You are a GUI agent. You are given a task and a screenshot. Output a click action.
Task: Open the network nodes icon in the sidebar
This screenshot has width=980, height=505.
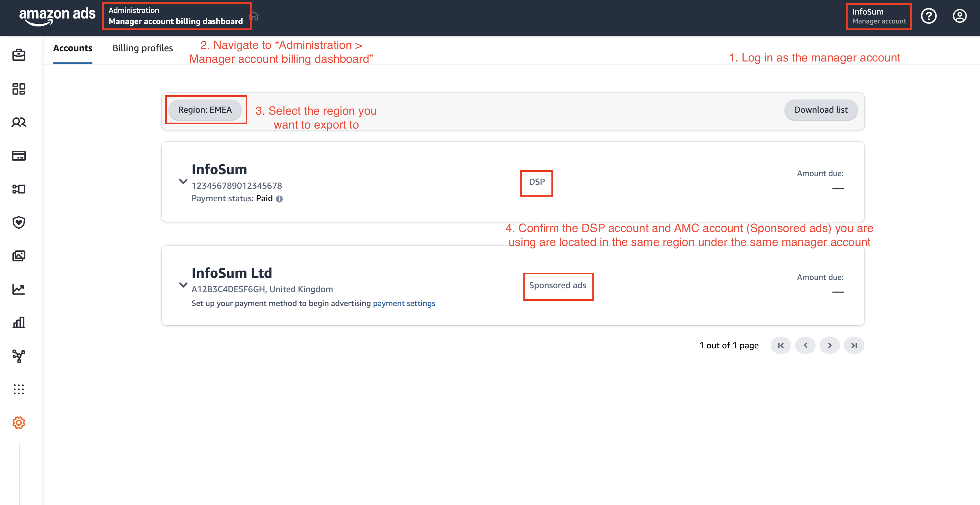click(18, 356)
